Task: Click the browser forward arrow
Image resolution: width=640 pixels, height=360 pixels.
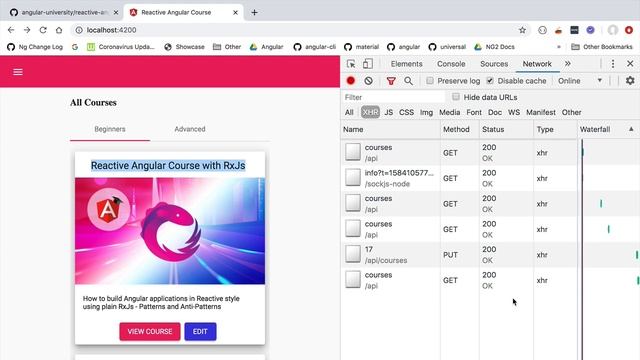Action: coord(27,30)
